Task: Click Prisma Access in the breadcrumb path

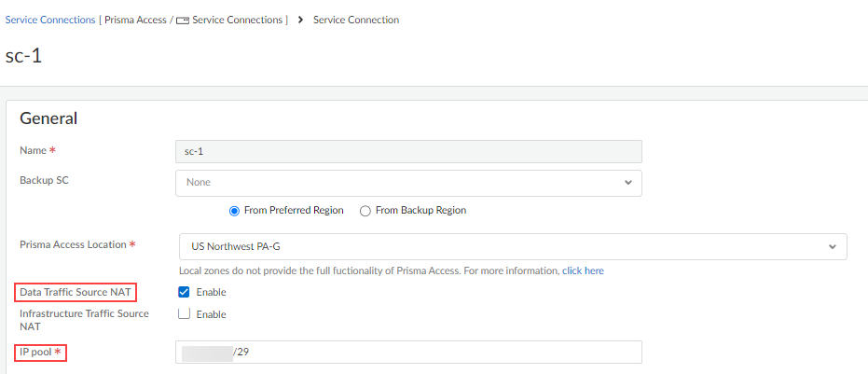Action: click(x=136, y=20)
